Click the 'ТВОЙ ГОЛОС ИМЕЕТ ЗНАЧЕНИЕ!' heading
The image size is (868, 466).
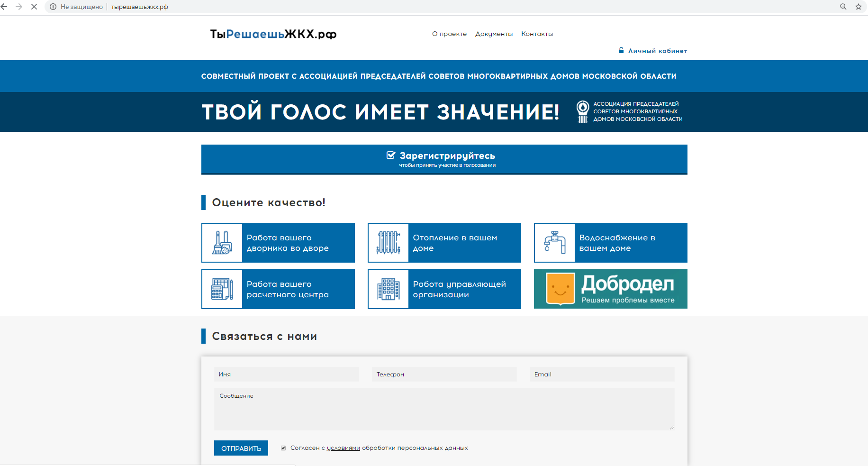tap(380, 112)
